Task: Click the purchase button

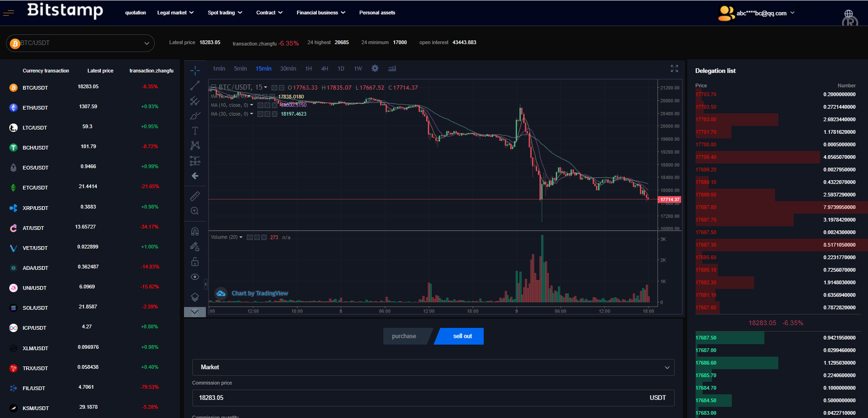Action: pos(405,336)
